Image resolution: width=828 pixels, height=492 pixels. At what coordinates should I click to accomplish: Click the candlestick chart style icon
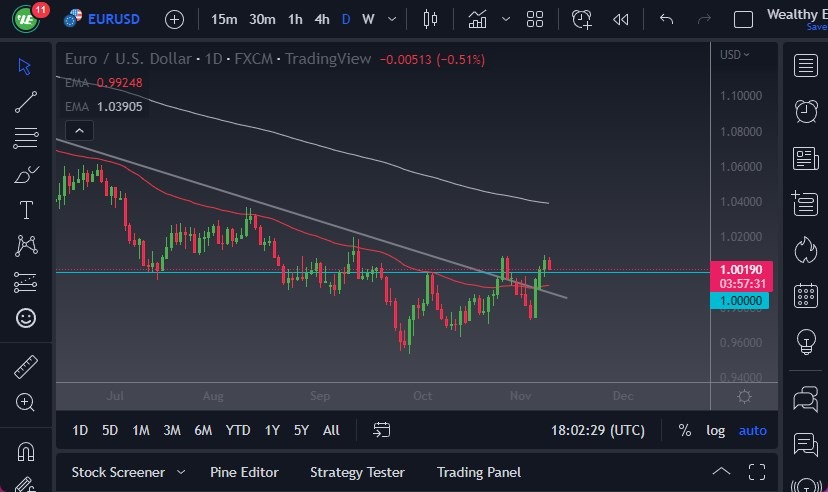pyautogui.click(x=430, y=20)
